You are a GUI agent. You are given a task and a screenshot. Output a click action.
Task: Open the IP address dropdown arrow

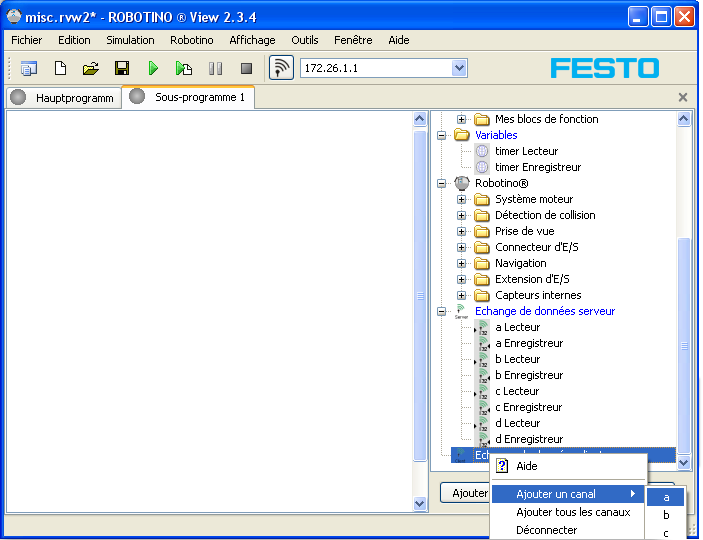pos(459,68)
